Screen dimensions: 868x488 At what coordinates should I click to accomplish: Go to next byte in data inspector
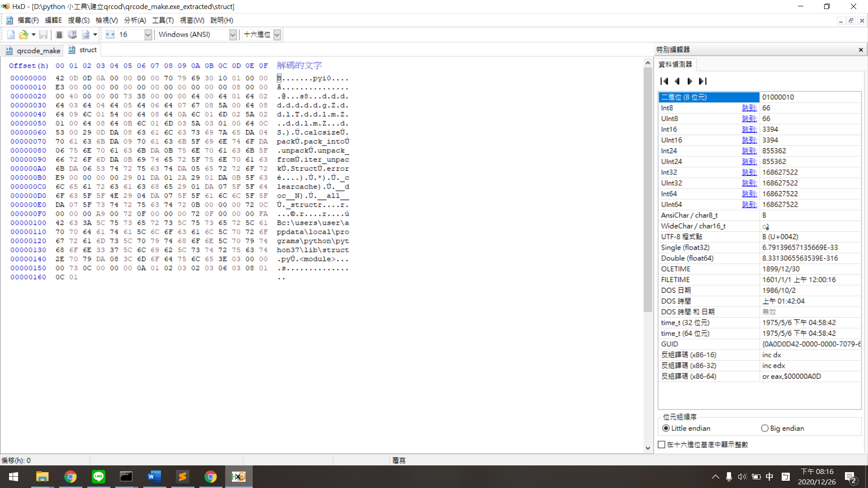[689, 81]
